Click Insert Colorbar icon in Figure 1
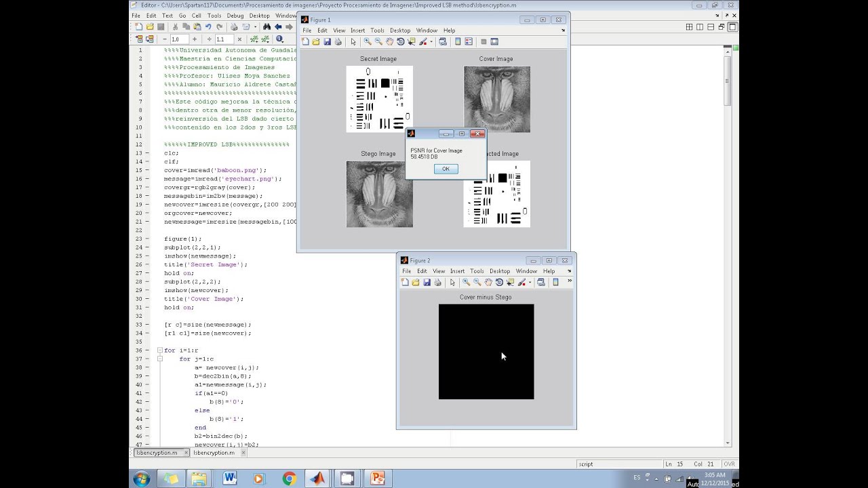The image size is (868, 488). click(458, 41)
